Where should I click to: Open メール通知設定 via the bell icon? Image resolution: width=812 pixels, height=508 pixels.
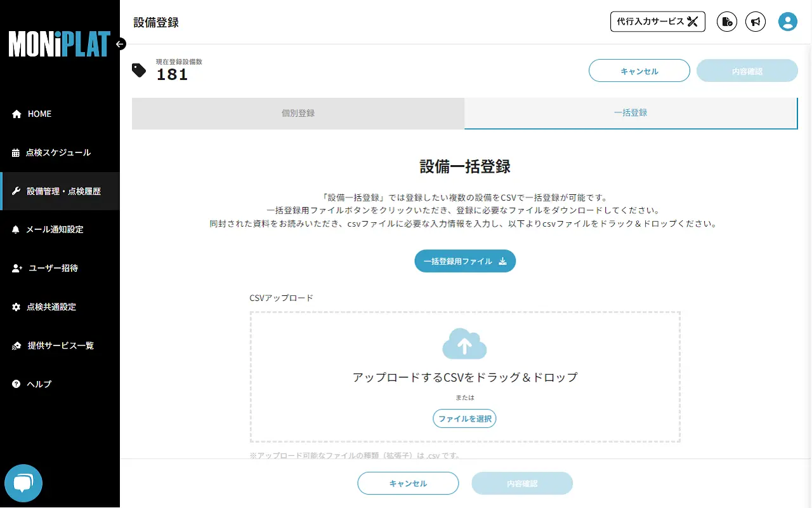click(x=55, y=229)
